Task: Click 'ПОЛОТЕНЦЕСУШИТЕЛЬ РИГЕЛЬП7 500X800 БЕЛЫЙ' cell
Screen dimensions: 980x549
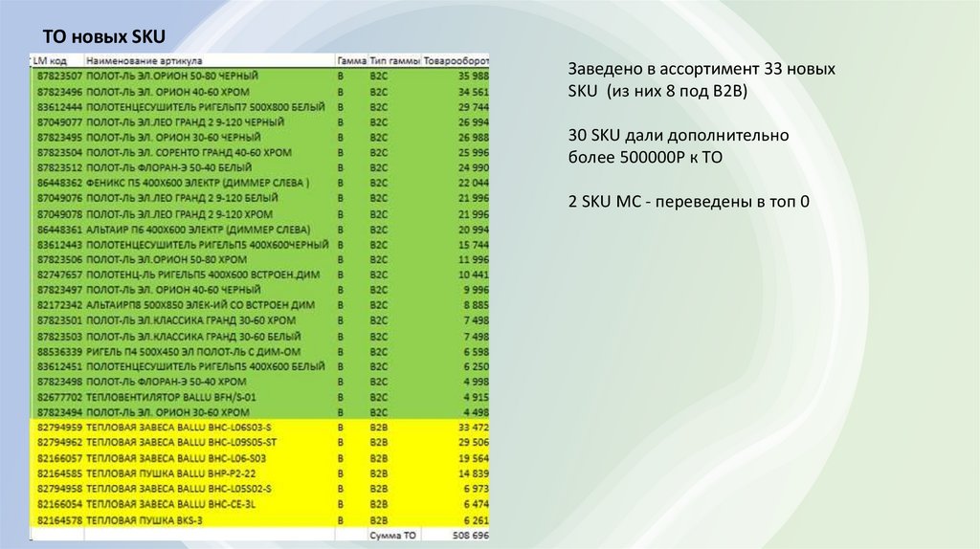Action: click(x=206, y=107)
